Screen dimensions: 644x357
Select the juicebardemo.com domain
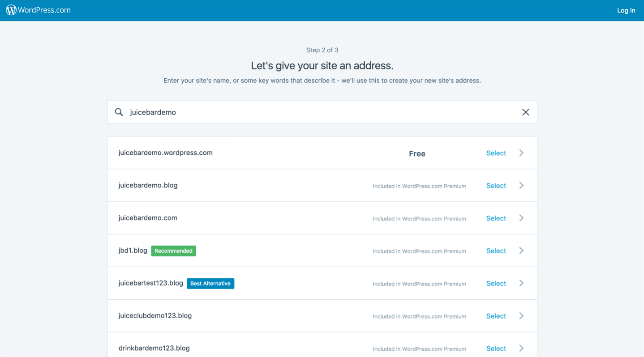click(x=496, y=218)
